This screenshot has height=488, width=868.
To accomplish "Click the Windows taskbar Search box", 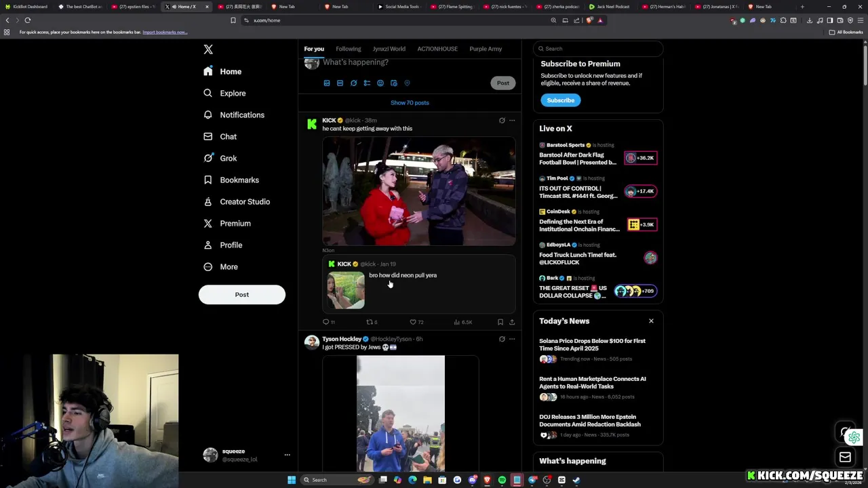I will pyautogui.click(x=338, y=480).
